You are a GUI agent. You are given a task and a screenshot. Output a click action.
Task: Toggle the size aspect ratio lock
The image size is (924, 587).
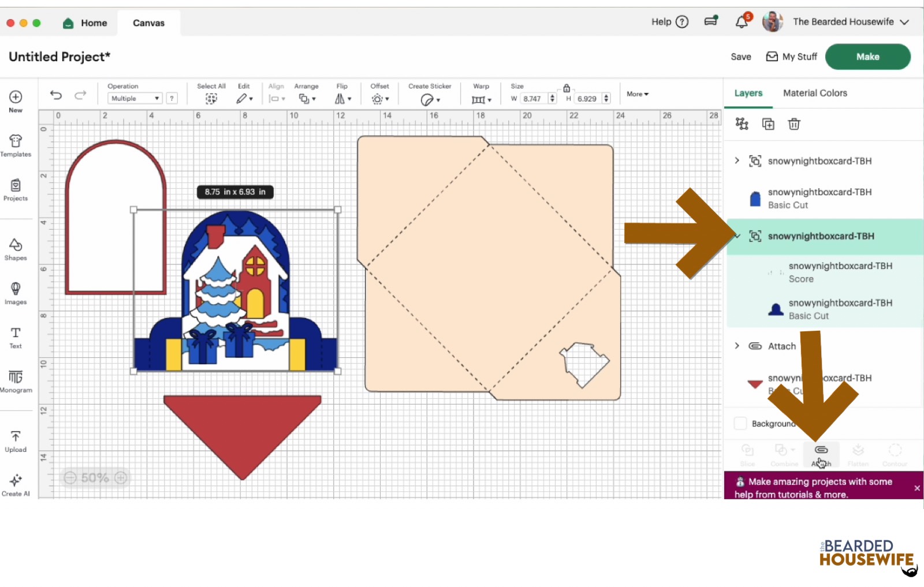[x=567, y=88]
